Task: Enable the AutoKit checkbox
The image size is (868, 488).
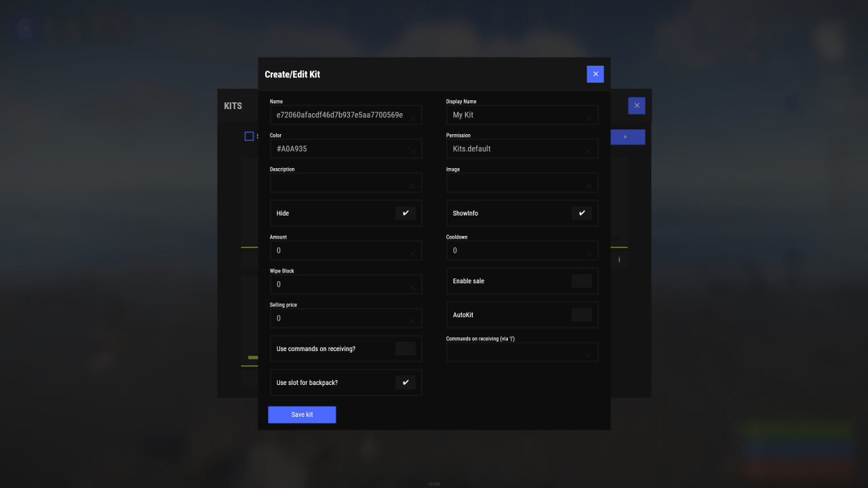Action: click(x=582, y=314)
